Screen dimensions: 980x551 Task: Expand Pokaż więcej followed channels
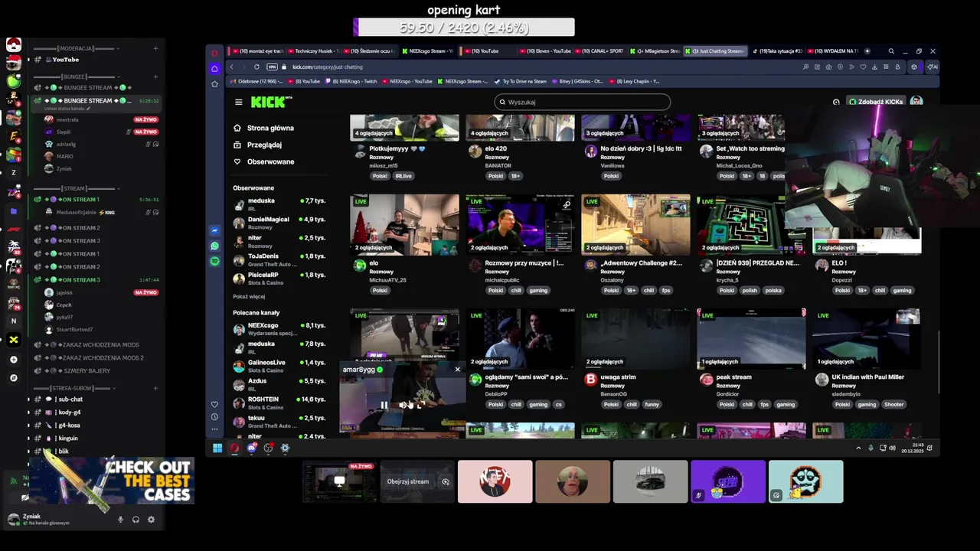249,296
